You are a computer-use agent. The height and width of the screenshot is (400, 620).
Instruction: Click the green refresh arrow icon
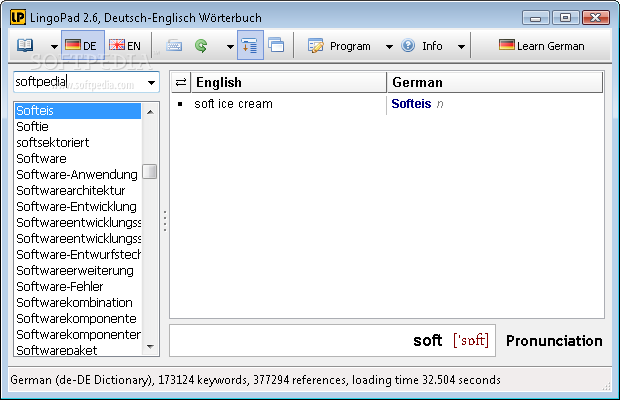tap(201, 46)
